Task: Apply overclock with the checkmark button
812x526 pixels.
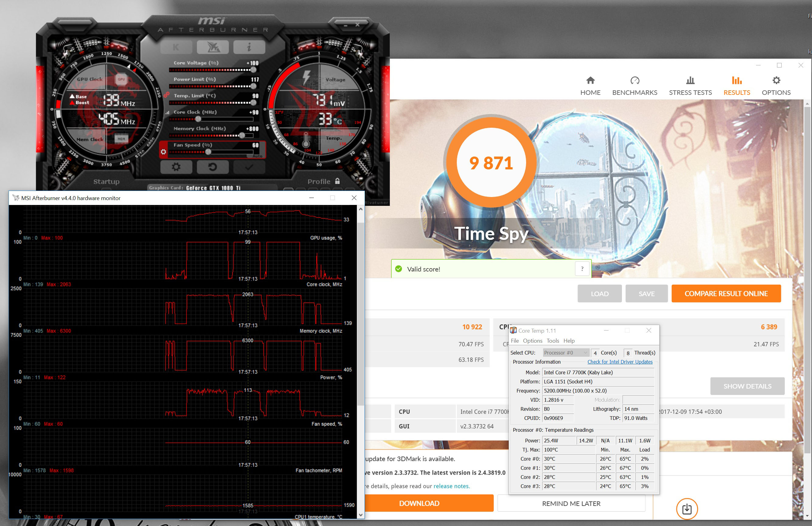Action: [249, 167]
